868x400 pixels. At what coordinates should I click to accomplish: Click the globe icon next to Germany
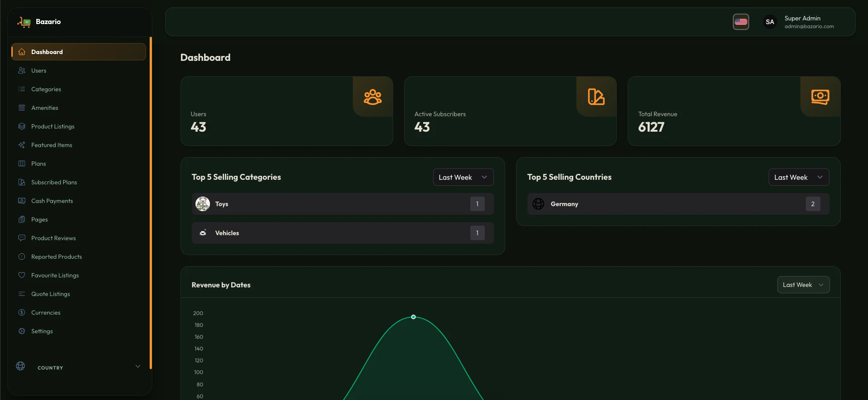pos(538,204)
